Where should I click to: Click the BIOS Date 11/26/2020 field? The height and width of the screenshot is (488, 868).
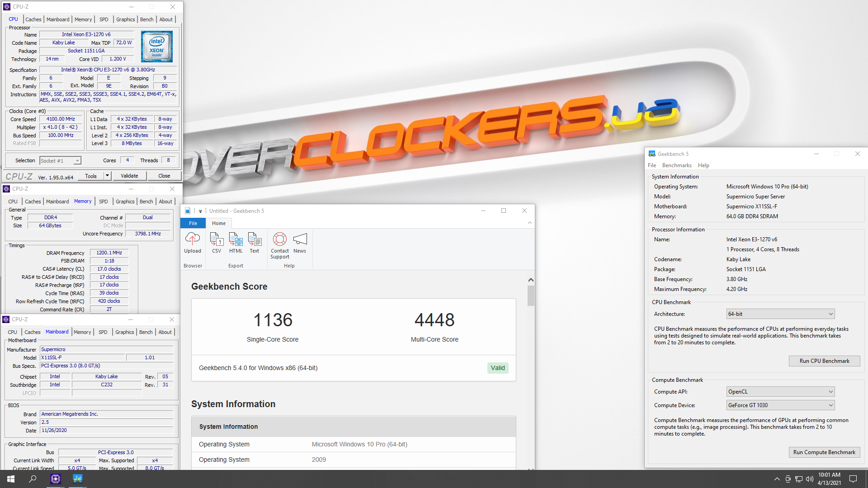coord(106,431)
